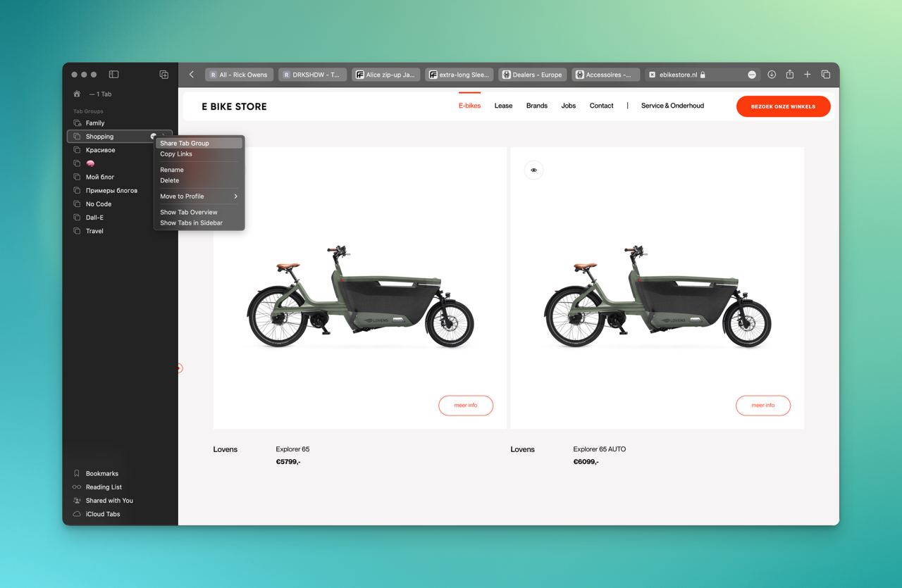Click the Travel tab group icon
Image resolution: width=902 pixels, height=588 pixels.
pos(78,231)
